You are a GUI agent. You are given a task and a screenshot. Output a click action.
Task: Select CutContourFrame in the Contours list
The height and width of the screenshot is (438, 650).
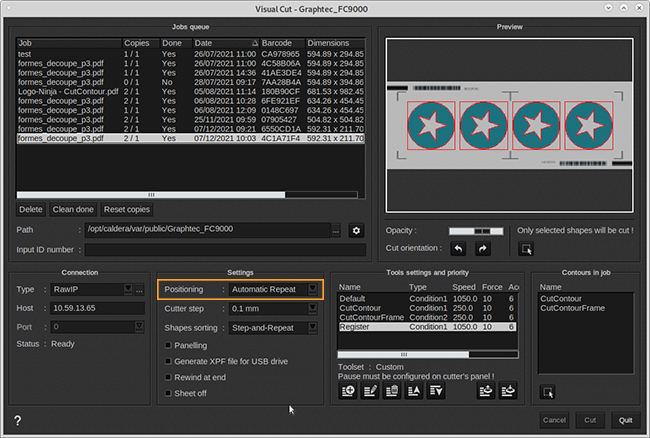[570, 308]
